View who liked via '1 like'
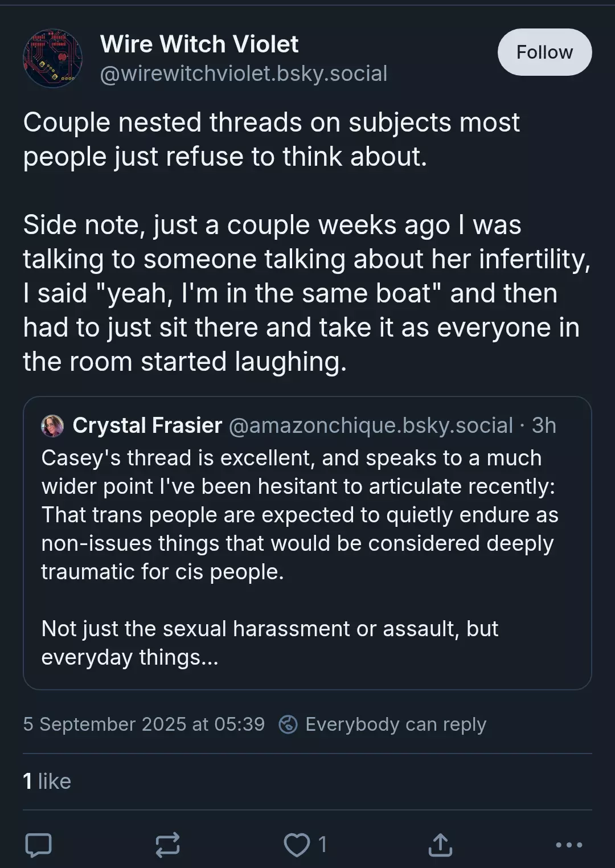The height and width of the screenshot is (868, 615). [47, 781]
